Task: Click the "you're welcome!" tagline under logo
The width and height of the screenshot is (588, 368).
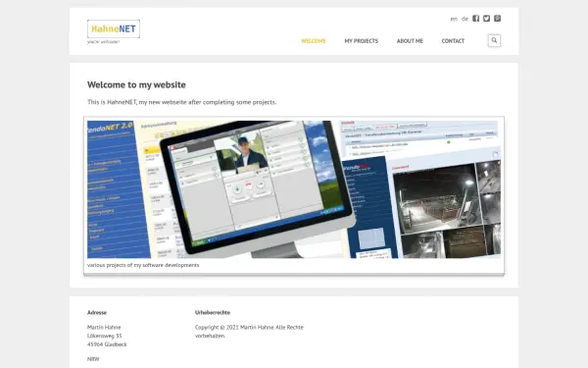Action: click(104, 42)
